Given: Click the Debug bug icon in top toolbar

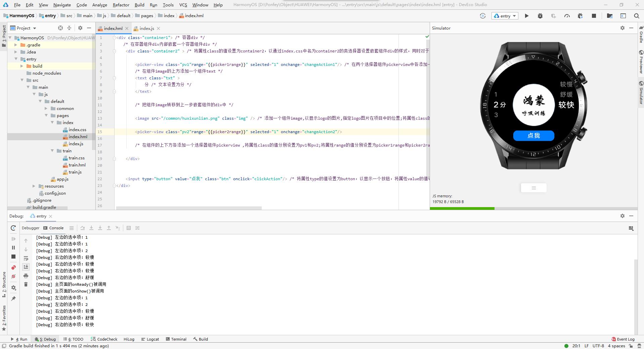Looking at the screenshot, I should [540, 16].
